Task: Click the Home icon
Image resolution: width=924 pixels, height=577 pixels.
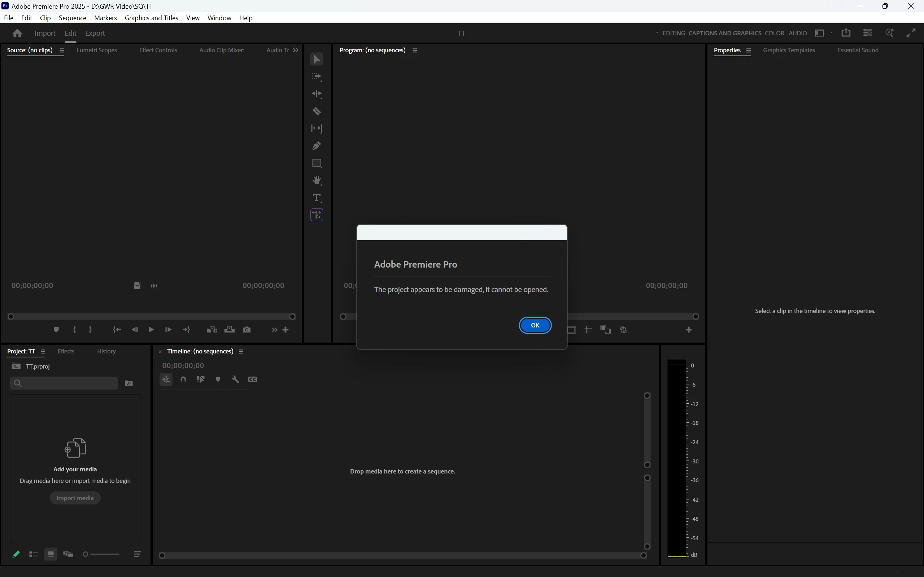Action: click(17, 33)
